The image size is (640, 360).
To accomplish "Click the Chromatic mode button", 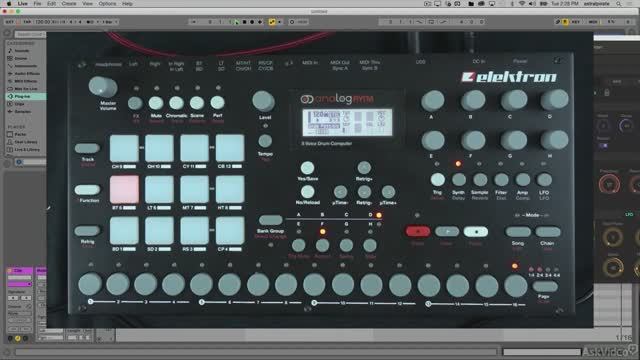I will pos(176,103).
